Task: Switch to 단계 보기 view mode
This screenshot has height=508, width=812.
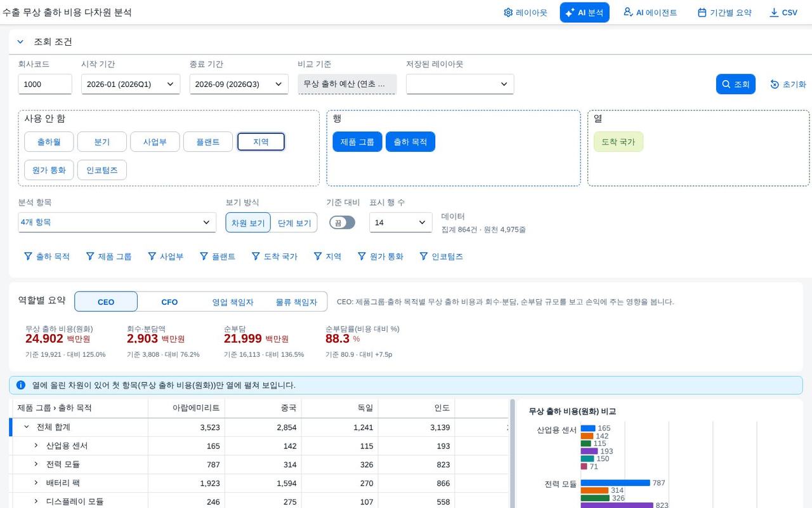Action: tap(294, 223)
